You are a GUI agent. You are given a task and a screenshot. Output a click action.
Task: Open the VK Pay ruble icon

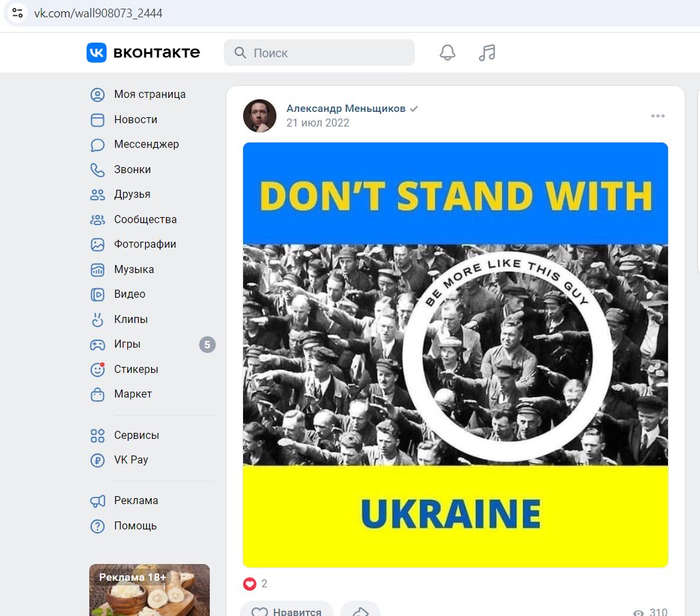[97, 460]
